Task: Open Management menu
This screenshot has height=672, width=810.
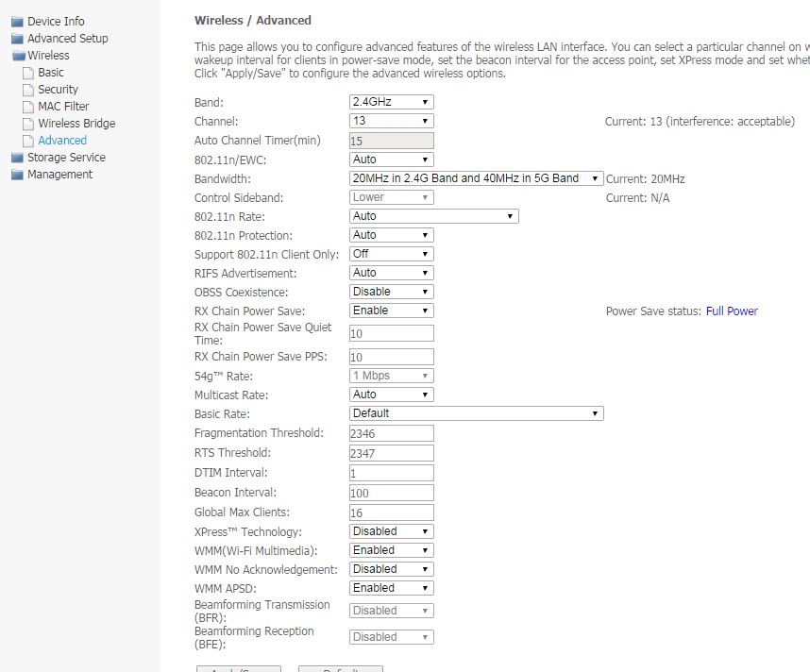Action: (x=59, y=174)
